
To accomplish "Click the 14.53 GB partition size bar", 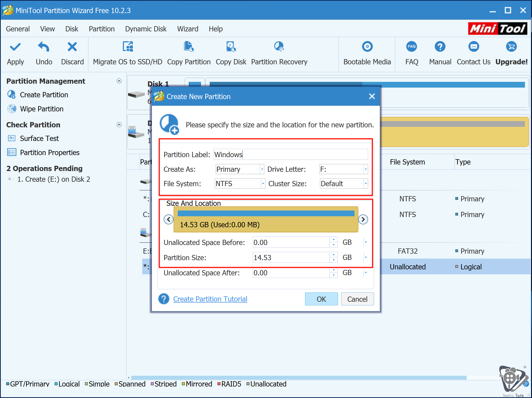I will 266,219.
